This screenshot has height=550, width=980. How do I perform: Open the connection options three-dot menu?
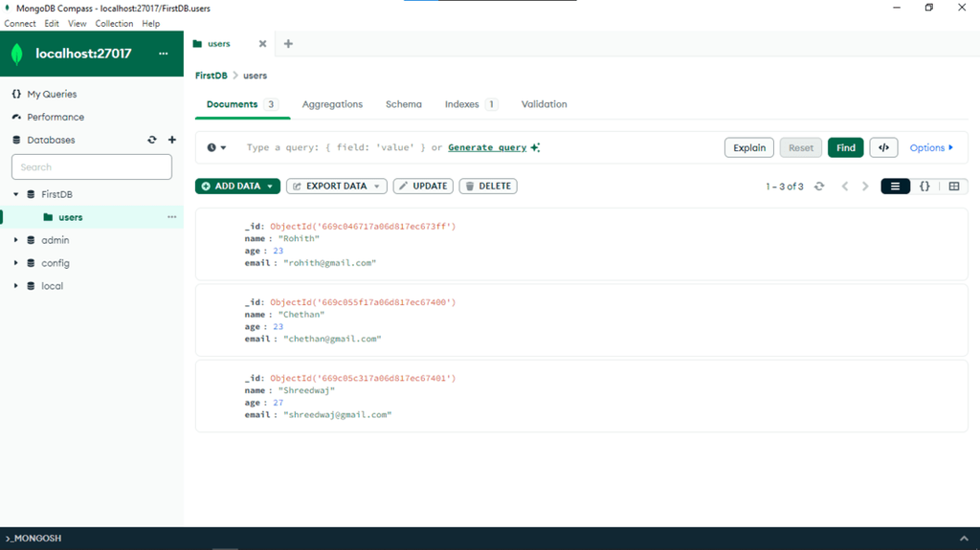pyautogui.click(x=163, y=54)
